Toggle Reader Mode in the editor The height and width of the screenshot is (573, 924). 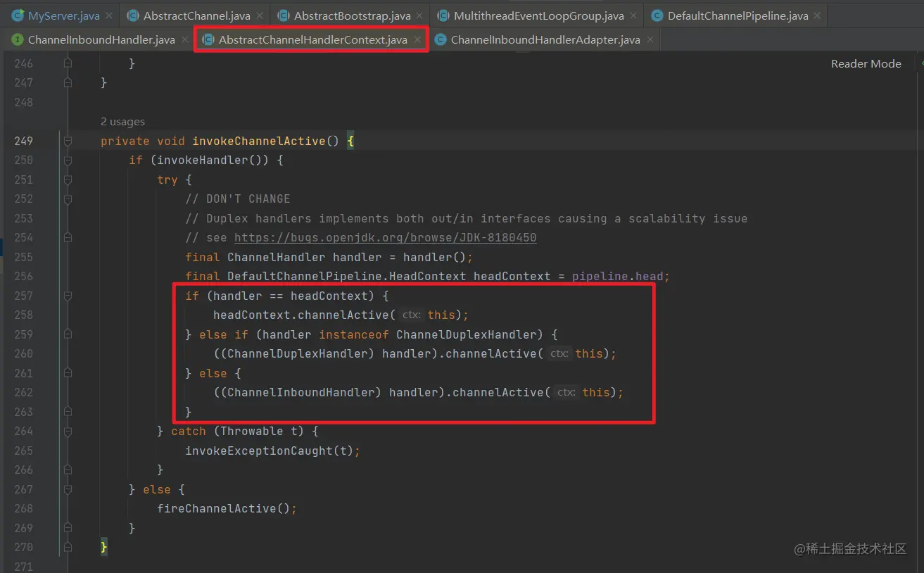[x=866, y=63]
